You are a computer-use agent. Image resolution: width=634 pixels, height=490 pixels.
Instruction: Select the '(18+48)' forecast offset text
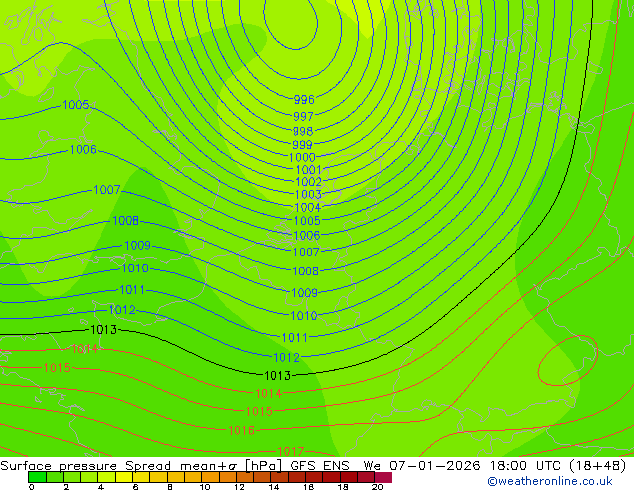[598, 466]
